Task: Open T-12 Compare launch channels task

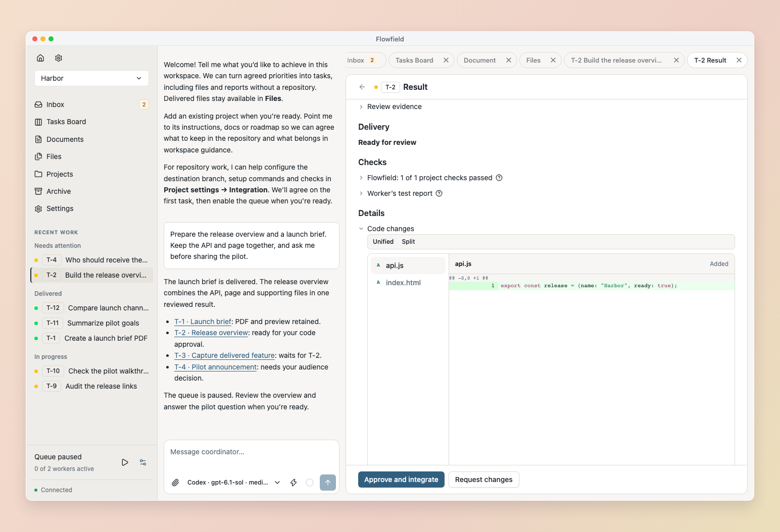Action: tap(91, 308)
